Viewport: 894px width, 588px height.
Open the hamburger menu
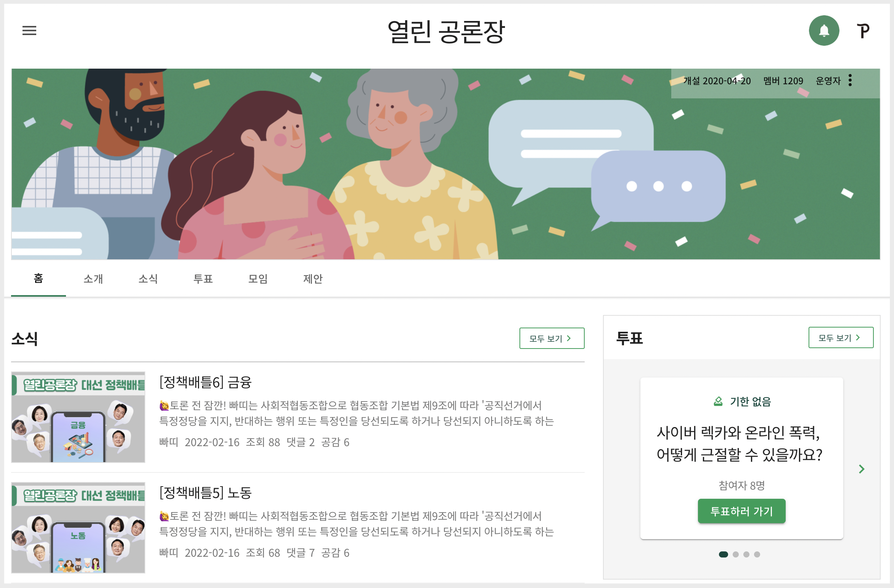click(x=29, y=31)
